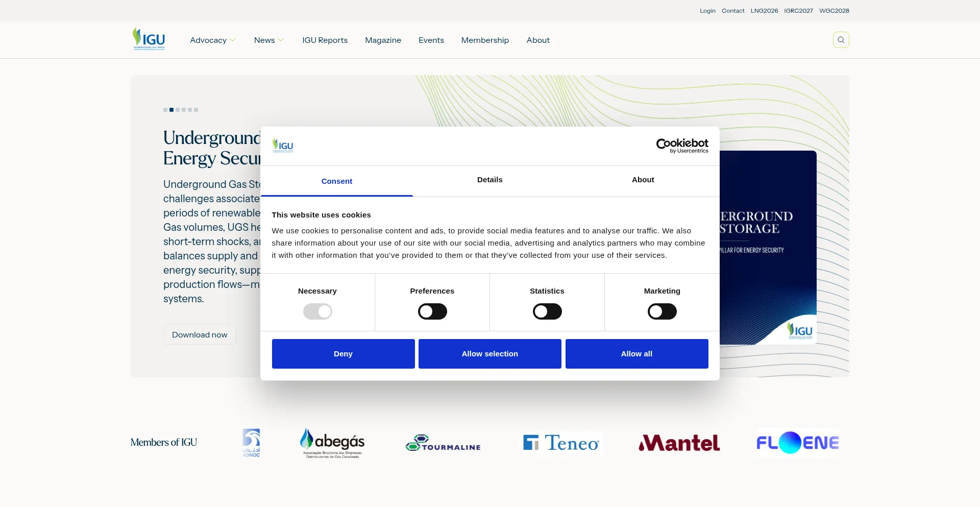
Task: Open the search magnifier icon
Action: click(x=841, y=40)
